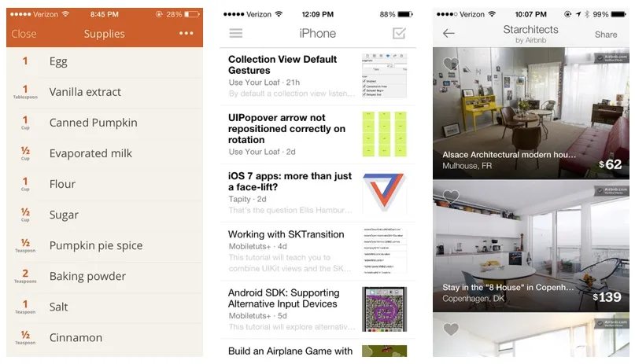Screen dimensions: 635x364
Task: Close the Supplies list
Action: [x=24, y=34]
